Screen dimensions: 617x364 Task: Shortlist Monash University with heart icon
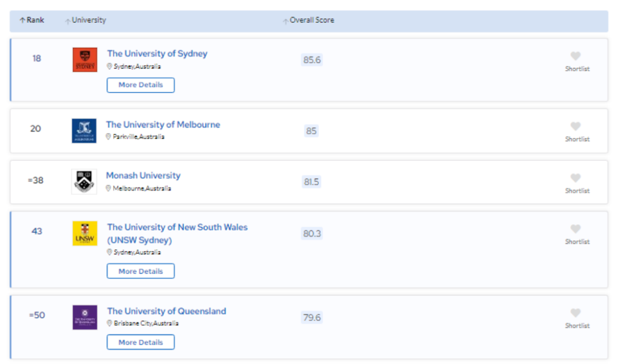click(576, 178)
